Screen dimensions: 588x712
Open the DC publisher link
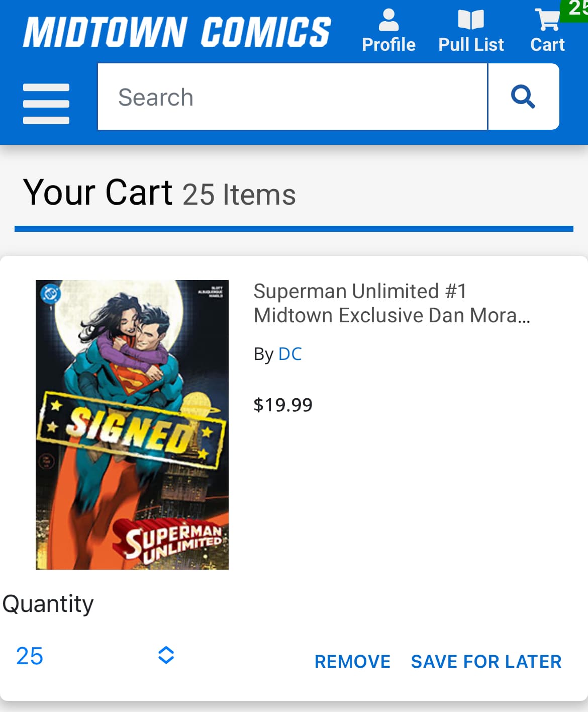coord(290,354)
